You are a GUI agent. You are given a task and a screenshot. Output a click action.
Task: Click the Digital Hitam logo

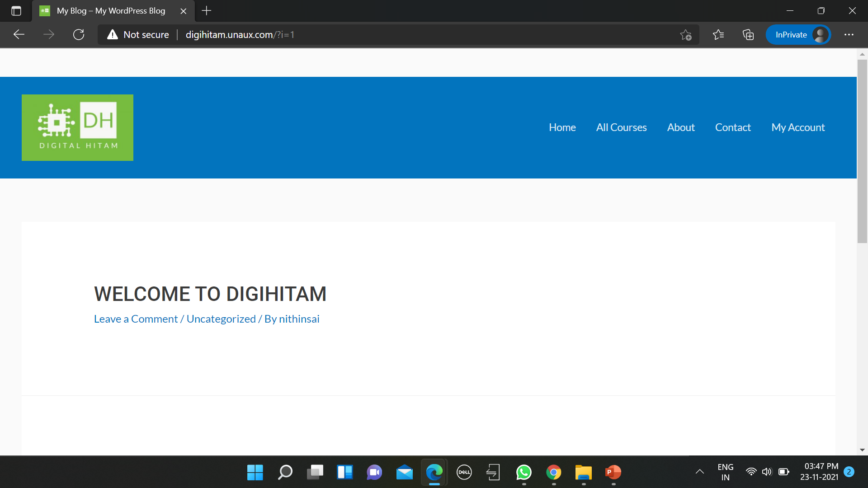point(77,127)
